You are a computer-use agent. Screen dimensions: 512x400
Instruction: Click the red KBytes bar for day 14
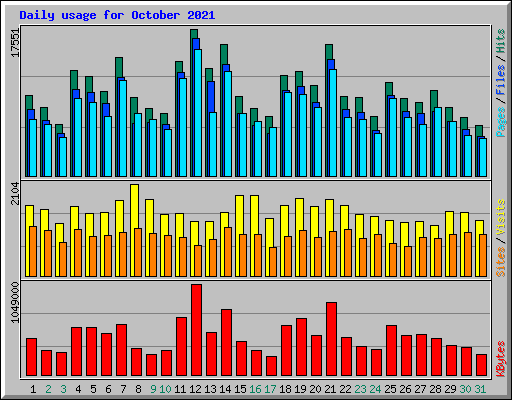[x=227, y=343]
